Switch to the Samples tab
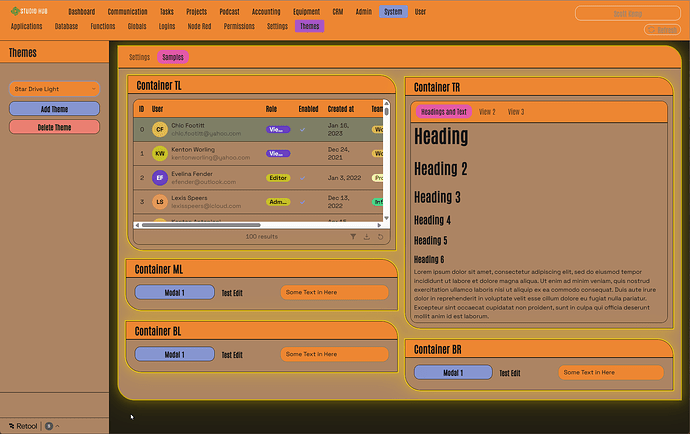This screenshot has width=690, height=434. pos(173,57)
